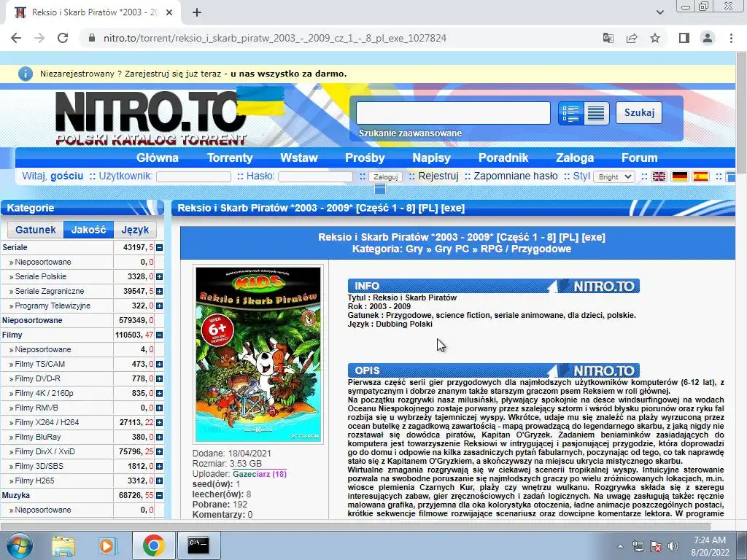Screen dimensions: 747x560
Task: Reload the current page
Action: [x=63, y=38]
